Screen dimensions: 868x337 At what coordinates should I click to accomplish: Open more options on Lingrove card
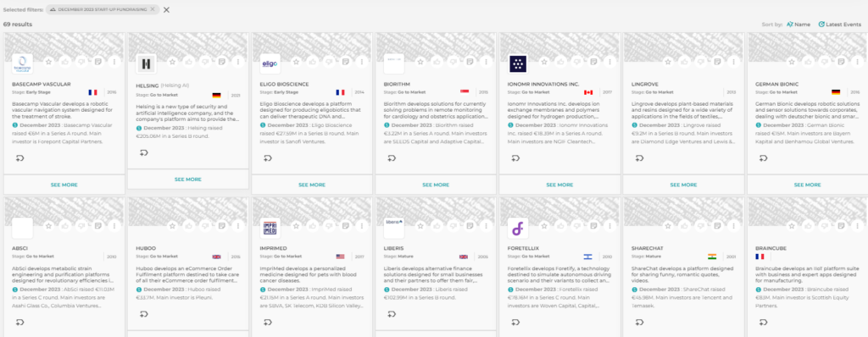tap(734, 62)
